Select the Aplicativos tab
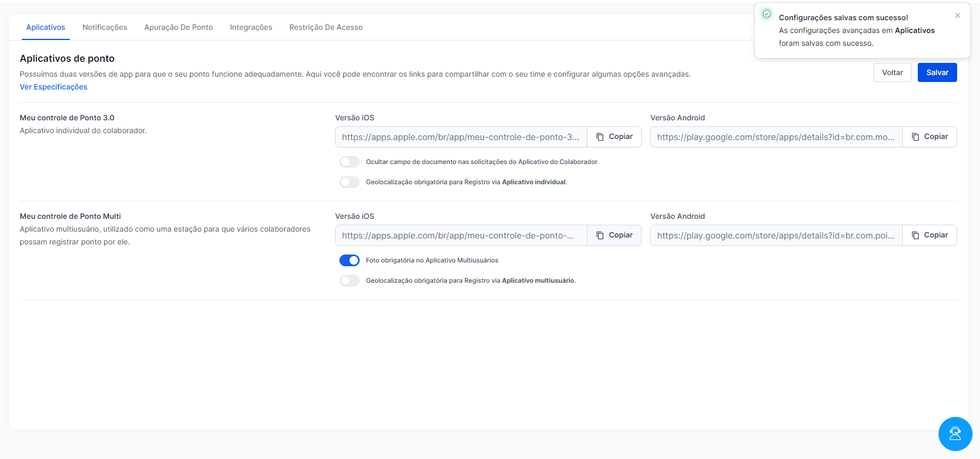 pos(46,27)
